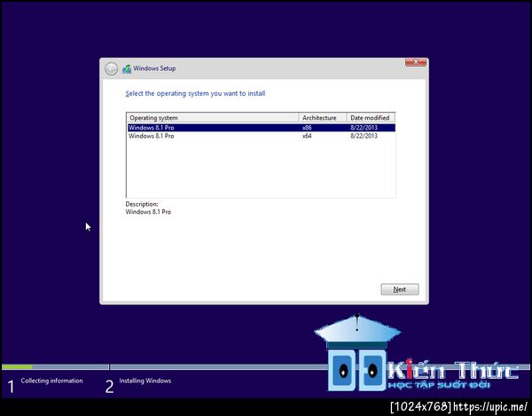The height and width of the screenshot is (416, 532).
Task: Click the heading Select the operating system
Action: click(x=195, y=94)
